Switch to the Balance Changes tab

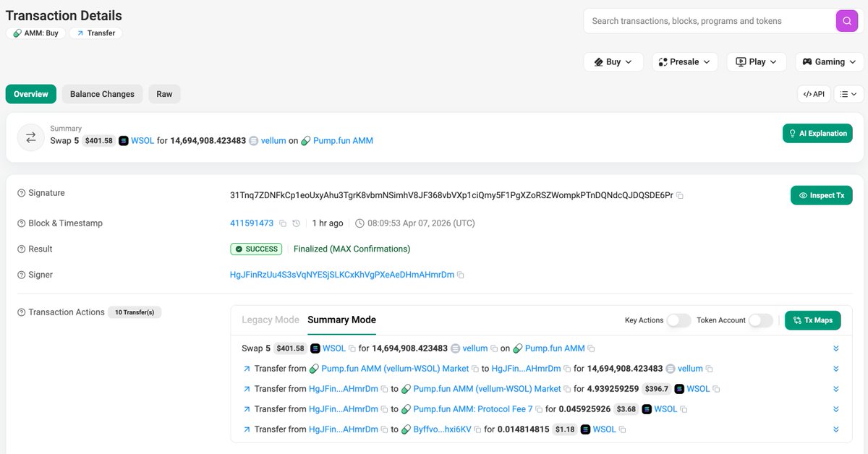point(102,94)
